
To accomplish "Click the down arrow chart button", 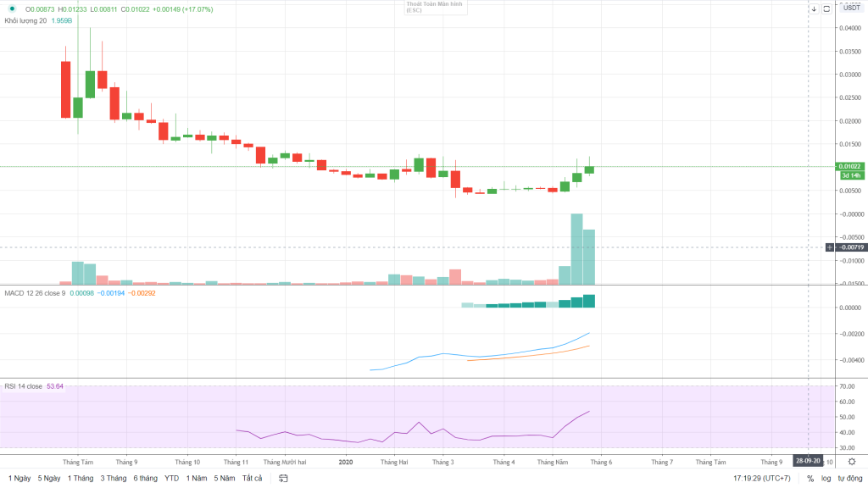I will (814, 8).
